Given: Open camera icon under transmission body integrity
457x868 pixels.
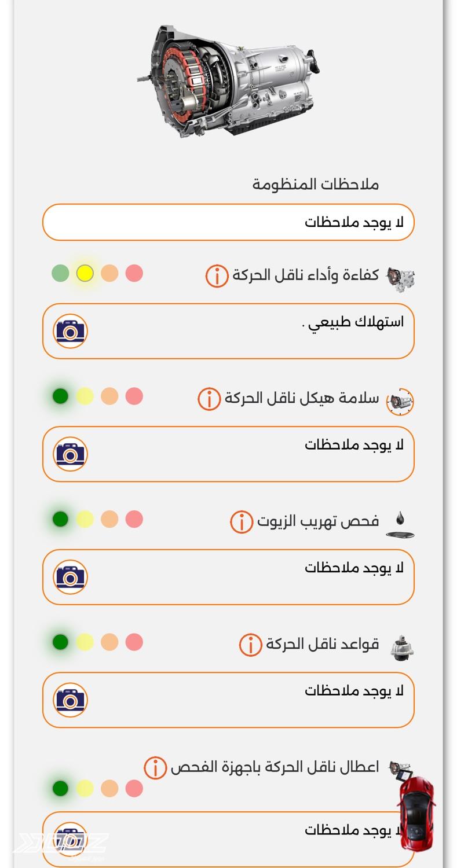Looking at the screenshot, I should 70,454.
